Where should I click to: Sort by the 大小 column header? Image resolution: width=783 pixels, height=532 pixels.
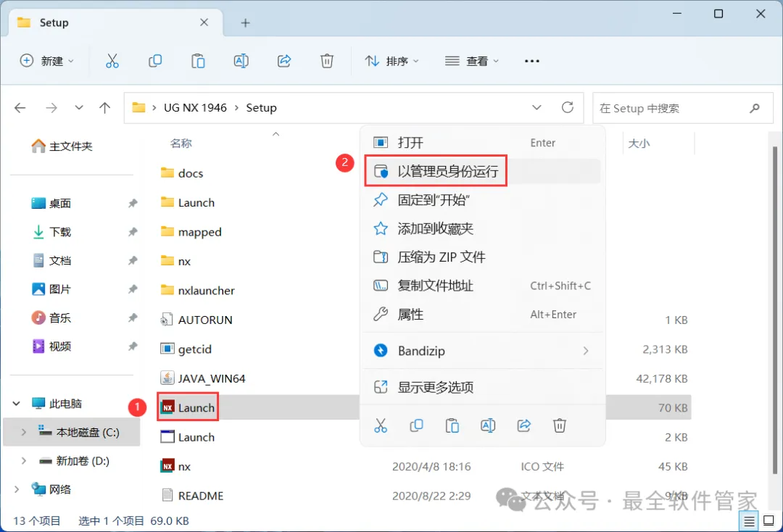pyautogui.click(x=639, y=144)
